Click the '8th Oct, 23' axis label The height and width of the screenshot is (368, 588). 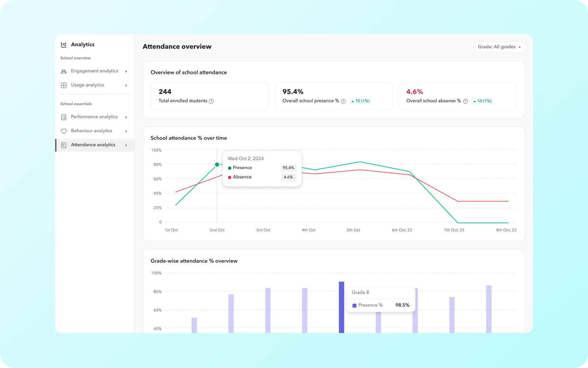click(506, 230)
